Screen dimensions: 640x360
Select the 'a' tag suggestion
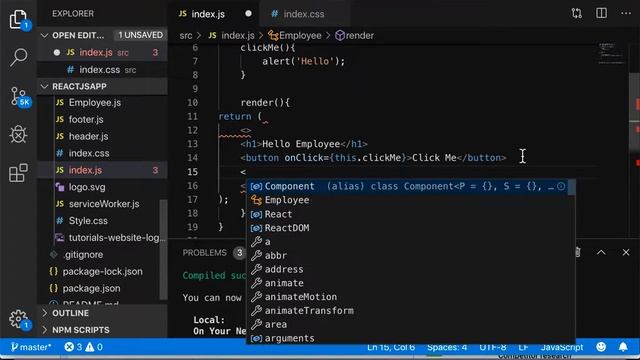pyautogui.click(x=410, y=242)
